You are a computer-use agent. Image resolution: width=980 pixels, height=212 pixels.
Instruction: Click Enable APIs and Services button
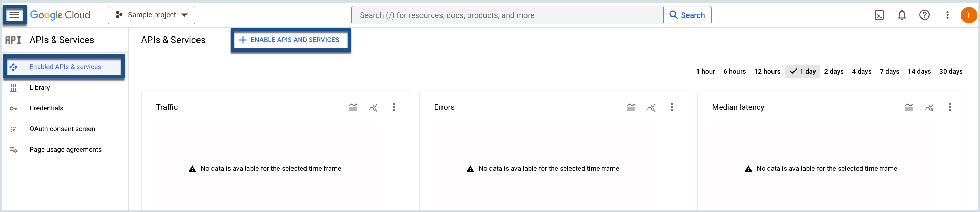(x=289, y=40)
